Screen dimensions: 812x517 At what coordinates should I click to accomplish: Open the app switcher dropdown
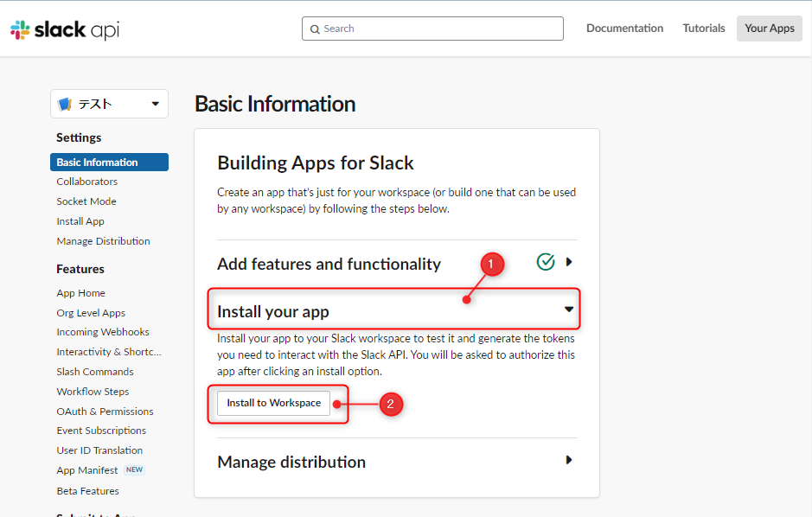click(x=157, y=103)
